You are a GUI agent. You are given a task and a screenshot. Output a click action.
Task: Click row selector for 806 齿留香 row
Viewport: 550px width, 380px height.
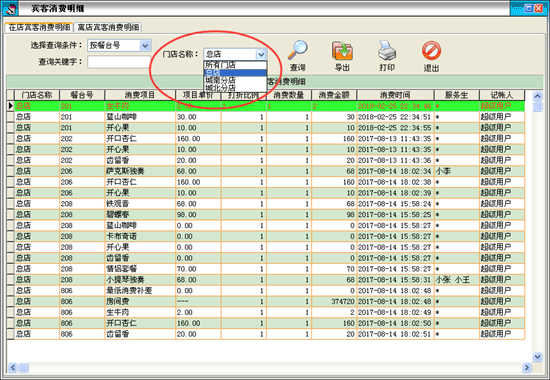[x=10, y=334]
